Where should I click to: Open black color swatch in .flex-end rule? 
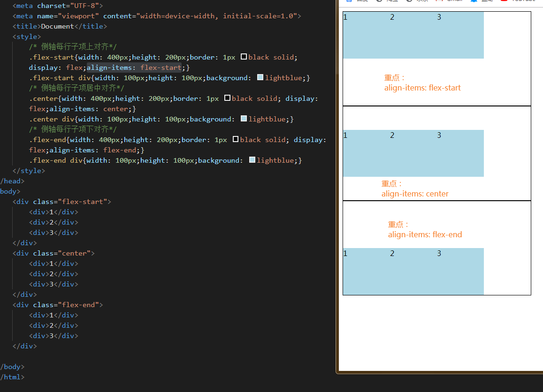pos(236,139)
